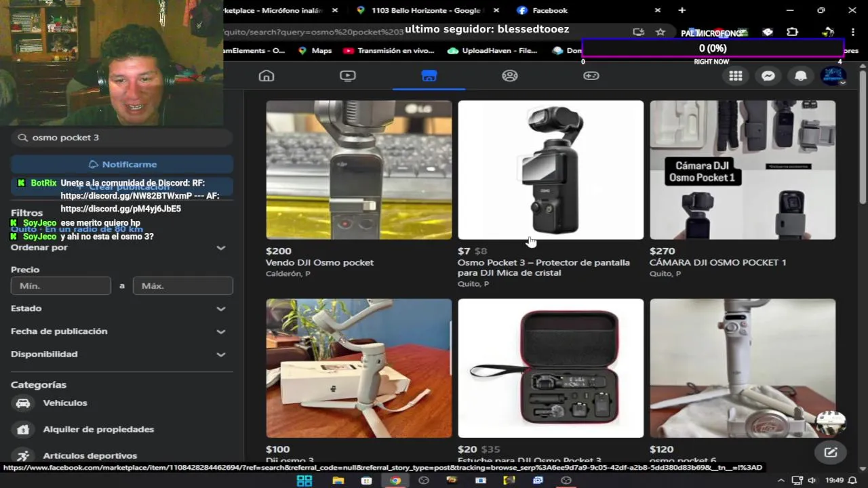Screen dimensions: 868x488
Task: Show hidden tray icons chevron
Action: (781, 481)
